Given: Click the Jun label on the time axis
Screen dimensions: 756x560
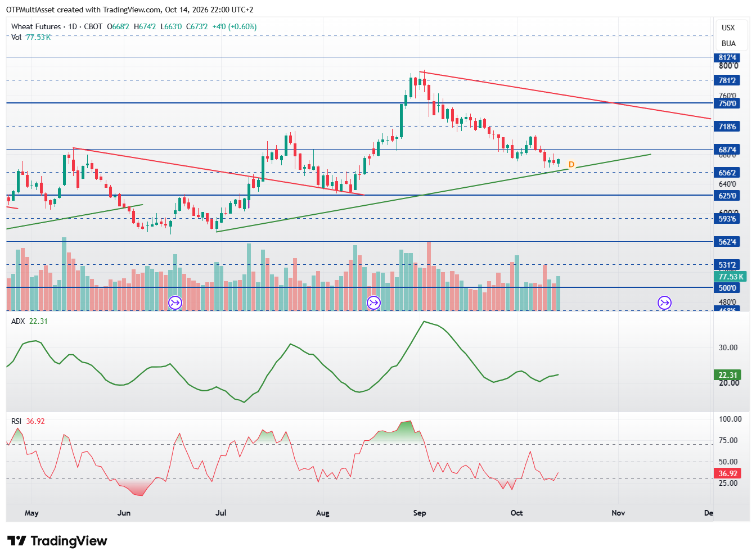Looking at the screenshot, I should [124, 513].
